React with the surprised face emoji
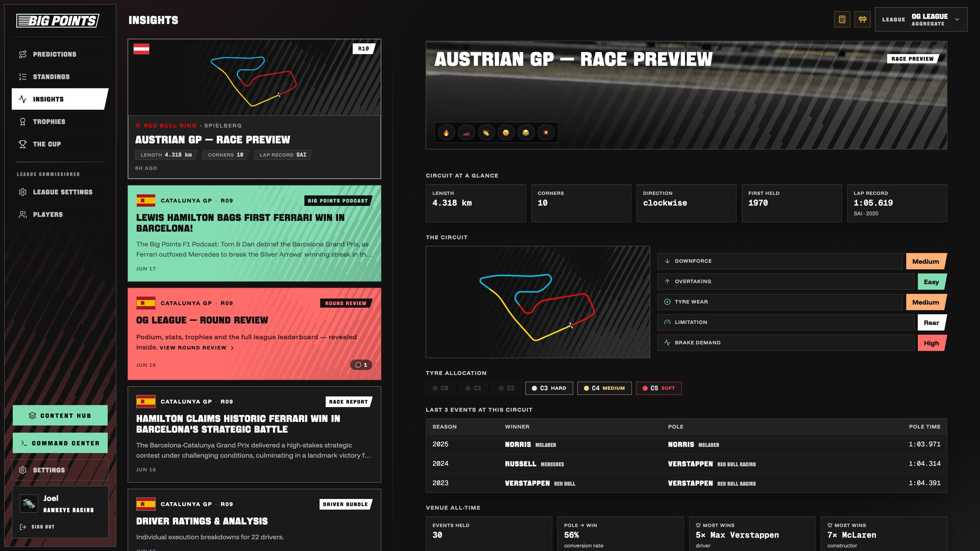Screen dimensions: 980x551 tap(506, 133)
